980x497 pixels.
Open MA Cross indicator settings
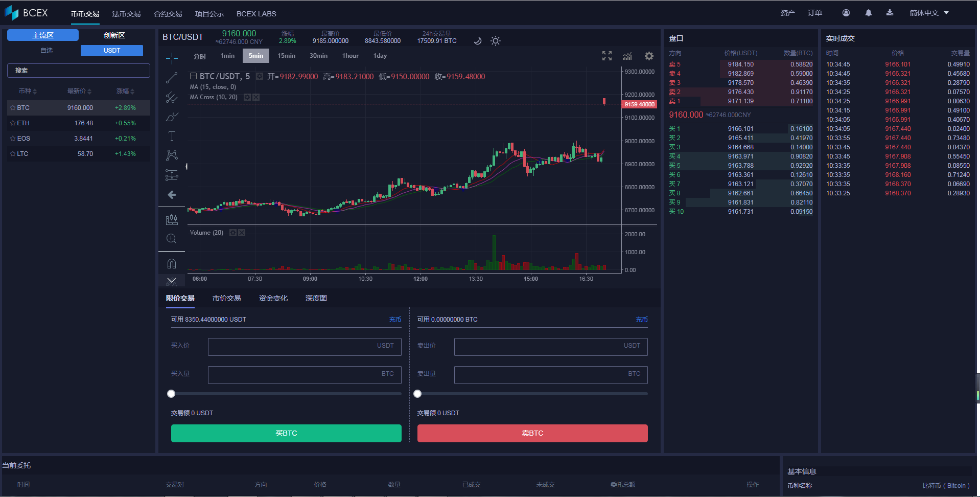tap(247, 97)
